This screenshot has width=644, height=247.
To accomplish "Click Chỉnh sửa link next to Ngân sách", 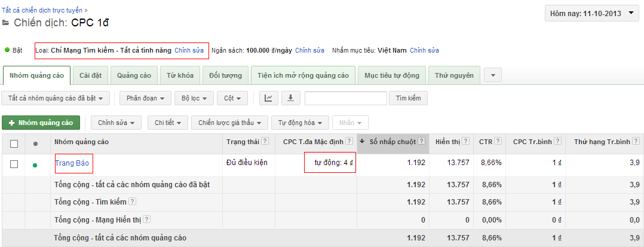I will 309,51.
